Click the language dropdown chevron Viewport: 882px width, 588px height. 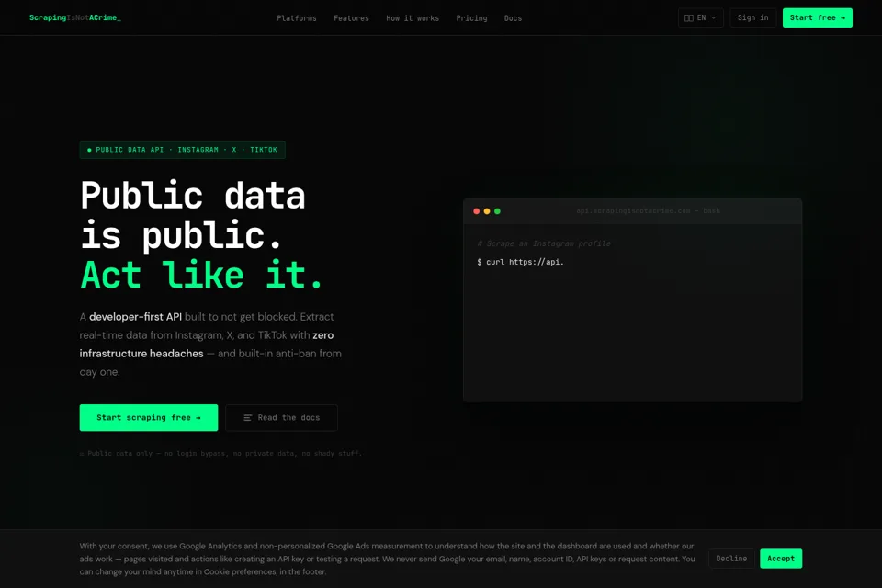[714, 18]
